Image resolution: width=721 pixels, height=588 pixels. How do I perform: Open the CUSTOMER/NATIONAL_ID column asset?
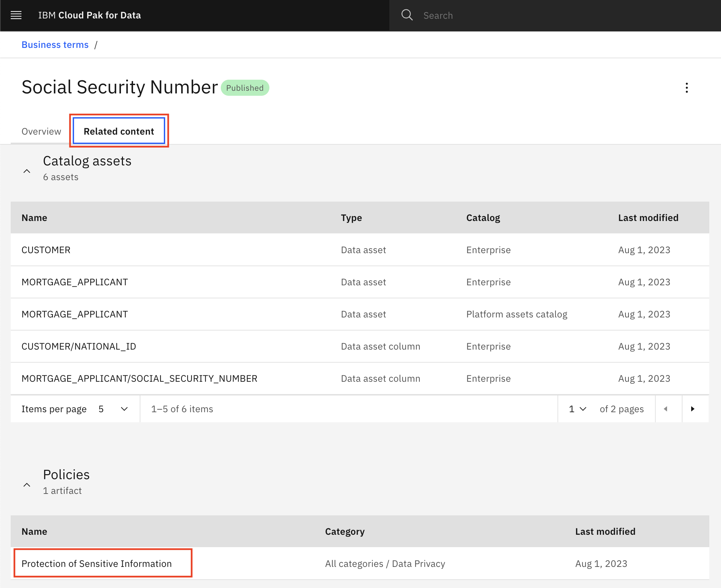[x=79, y=346]
